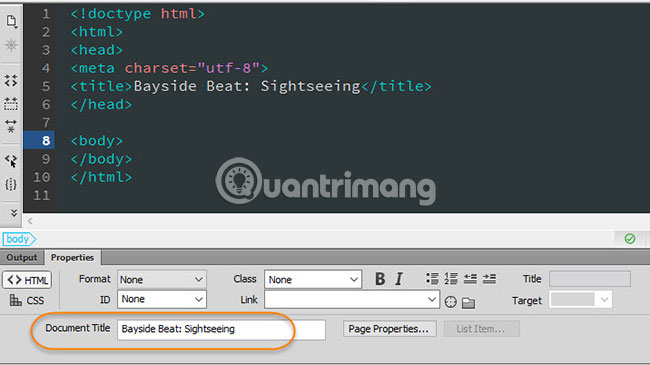Select the body tag in tag selector
This screenshot has height=365, width=650.
pyautogui.click(x=19, y=239)
